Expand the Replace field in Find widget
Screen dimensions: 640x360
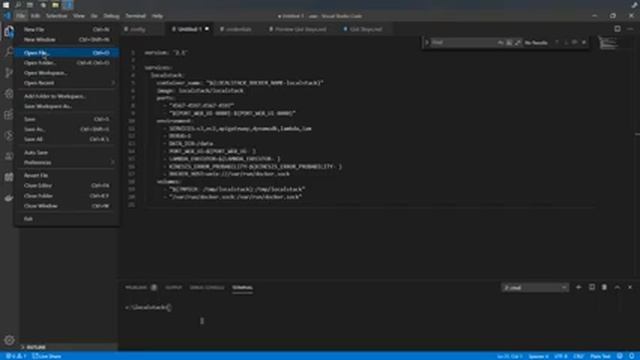tap(427, 42)
